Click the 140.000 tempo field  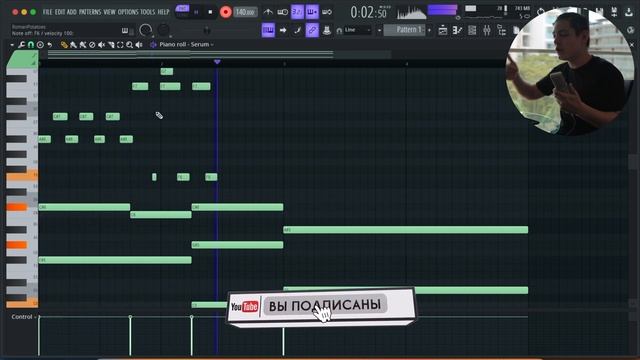(245, 12)
